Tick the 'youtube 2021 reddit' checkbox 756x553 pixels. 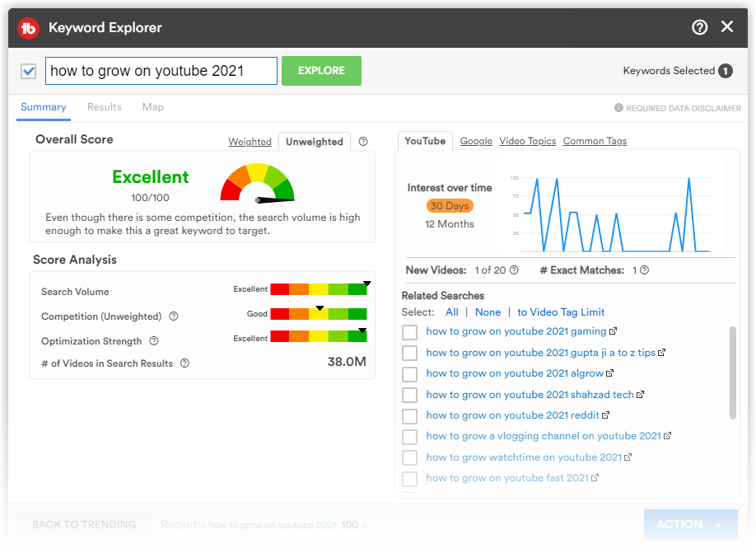409,416
